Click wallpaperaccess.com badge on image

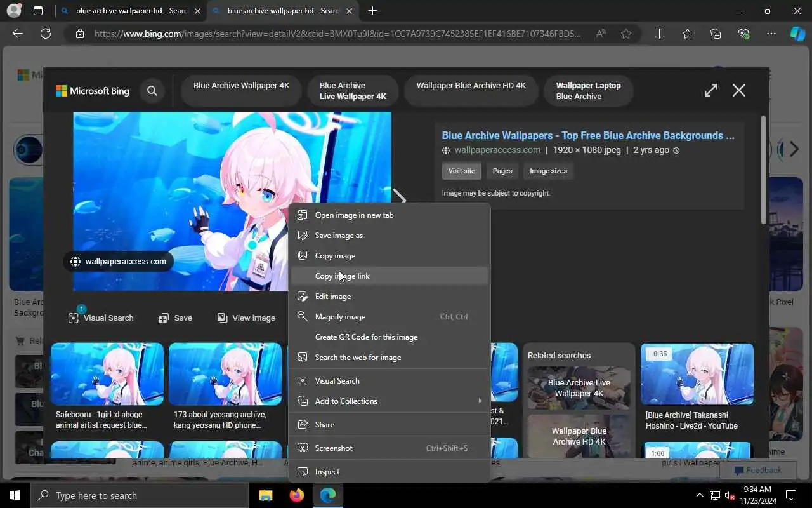[119, 262]
